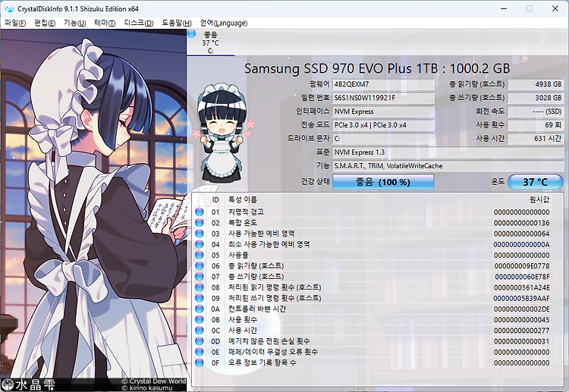Image resolution: width=569 pixels, height=392 pixels.
Task: Select attribute 컨트롤러 바쁜 시간
Action: (x=257, y=309)
